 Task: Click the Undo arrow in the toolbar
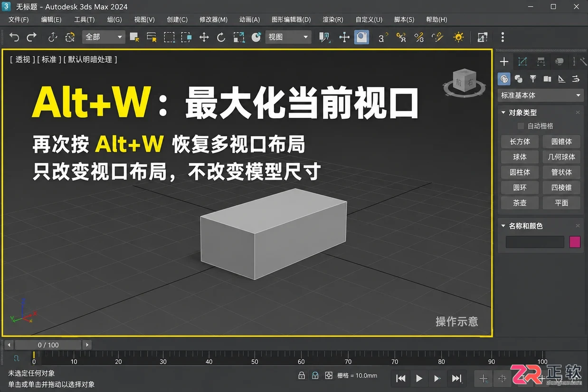[x=14, y=37]
